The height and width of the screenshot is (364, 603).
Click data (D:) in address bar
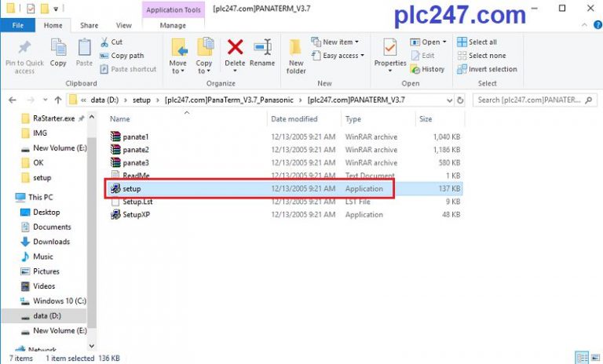tap(104, 100)
